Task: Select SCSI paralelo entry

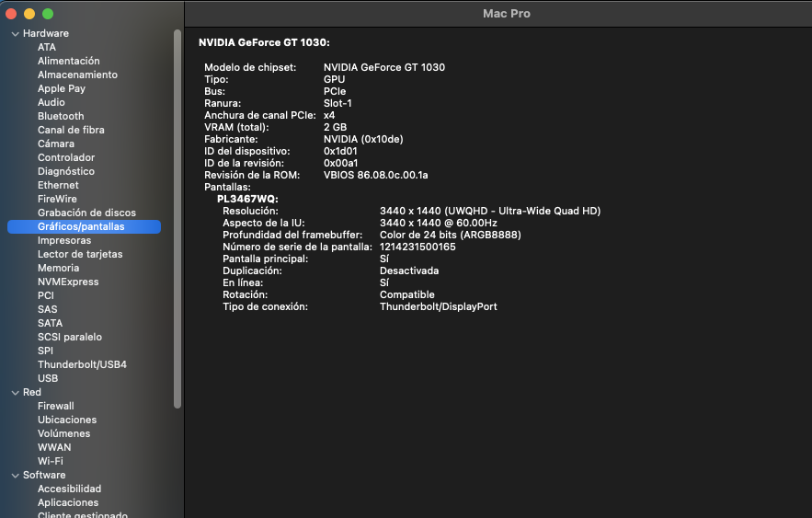Action: point(69,338)
